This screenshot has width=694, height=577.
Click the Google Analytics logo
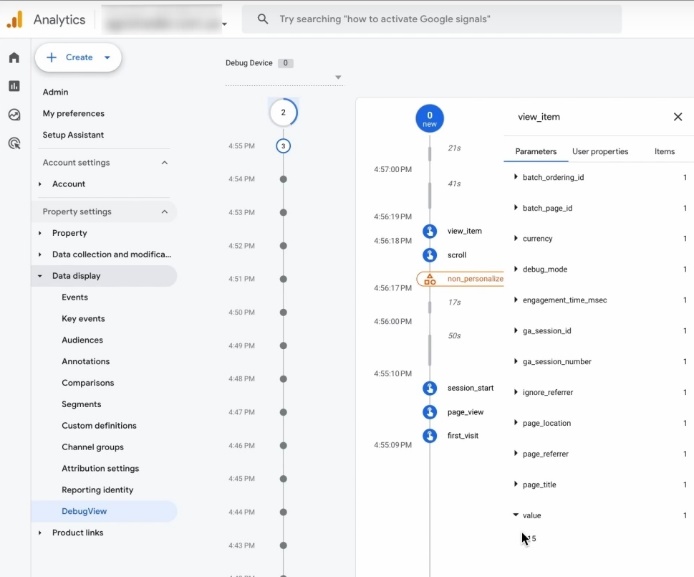[15, 19]
